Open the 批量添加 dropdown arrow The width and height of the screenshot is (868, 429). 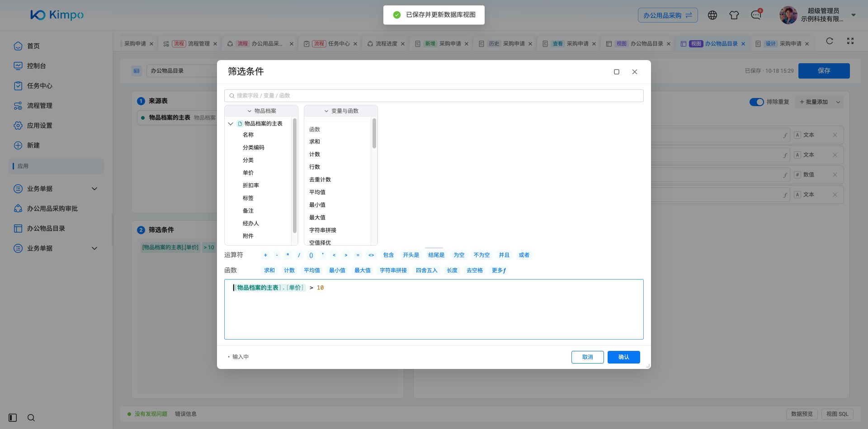[838, 102]
